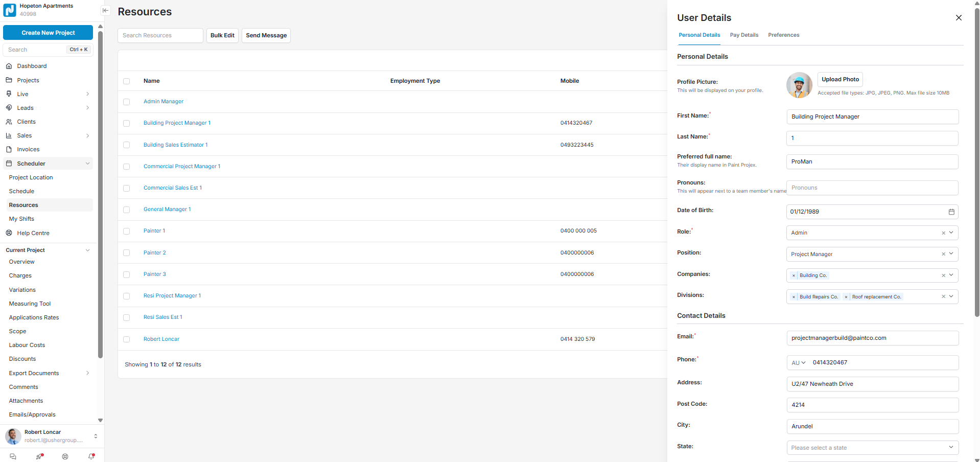Toggle the select-all checkbox in table header
This screenshot has height=462, width=980.
(x=127, y=81)
